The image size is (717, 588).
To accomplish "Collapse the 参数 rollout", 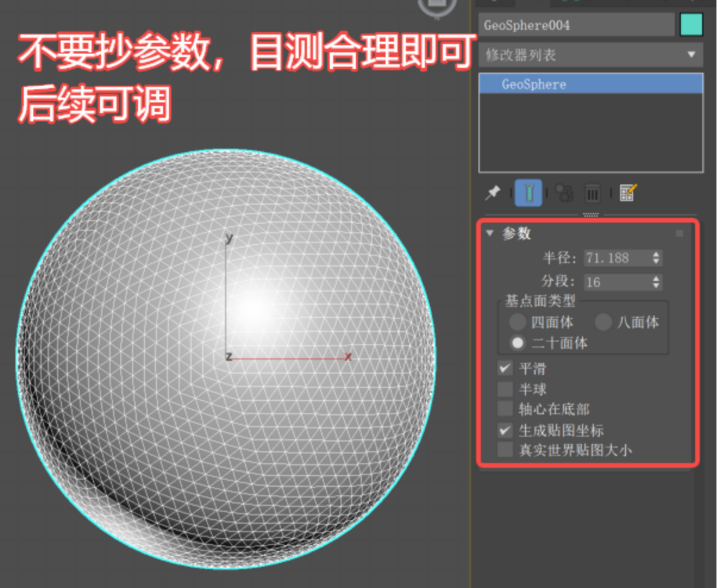I will [x=490, y=233].
